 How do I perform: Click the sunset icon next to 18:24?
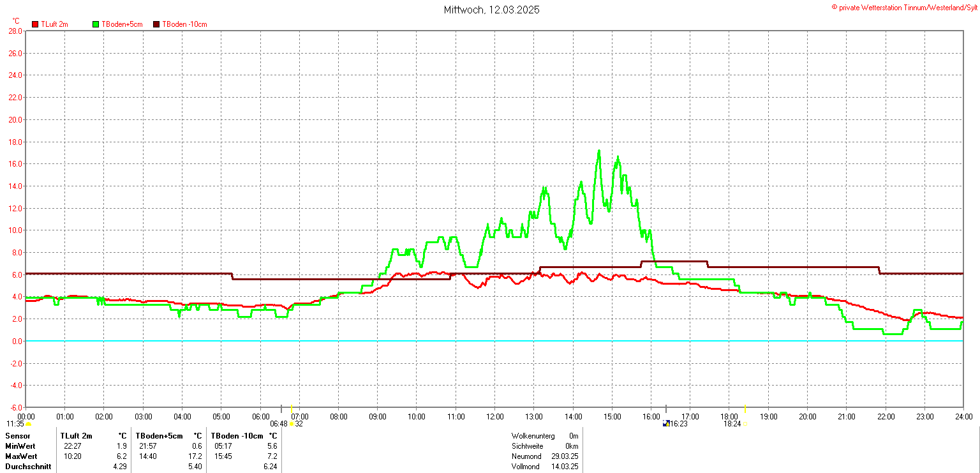pyautogui.click(x=745, y=424)
